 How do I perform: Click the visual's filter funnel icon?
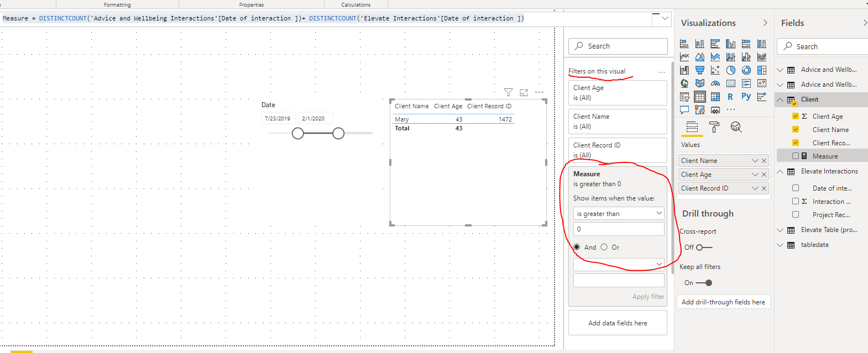point(508,92)
